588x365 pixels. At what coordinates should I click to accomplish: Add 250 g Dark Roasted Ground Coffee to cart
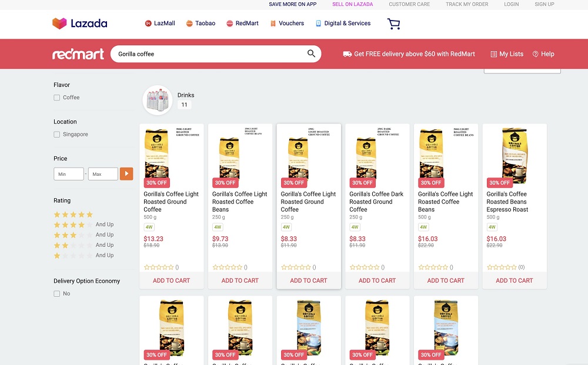click(x=377, y=280)
